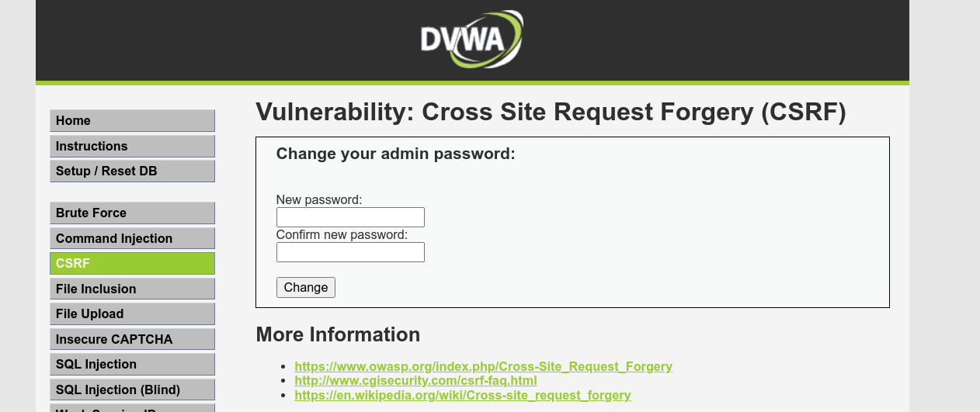Open the Home menu item
The height and width of the screenshot is (412, 980).
[132, 121]
